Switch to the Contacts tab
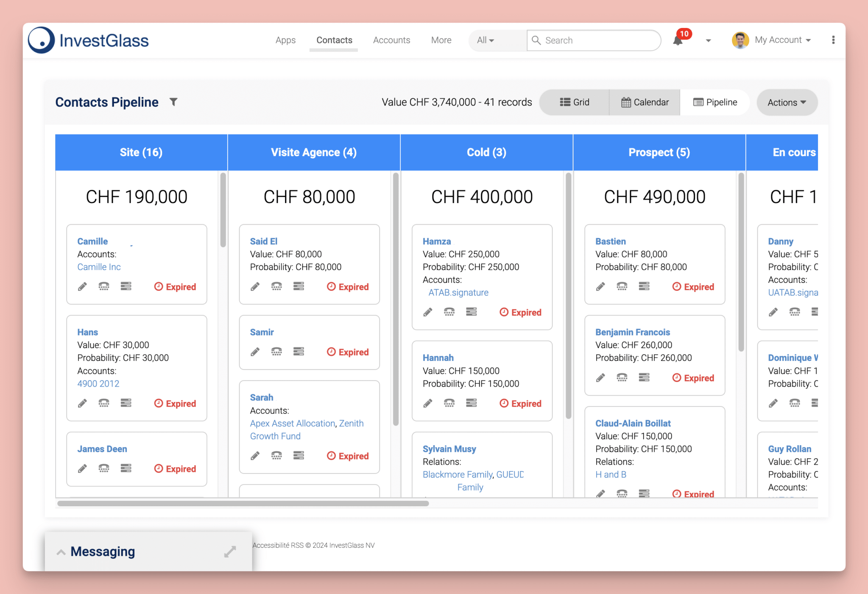The width and height of the screenshot is (868, 594). click(334, 40)
